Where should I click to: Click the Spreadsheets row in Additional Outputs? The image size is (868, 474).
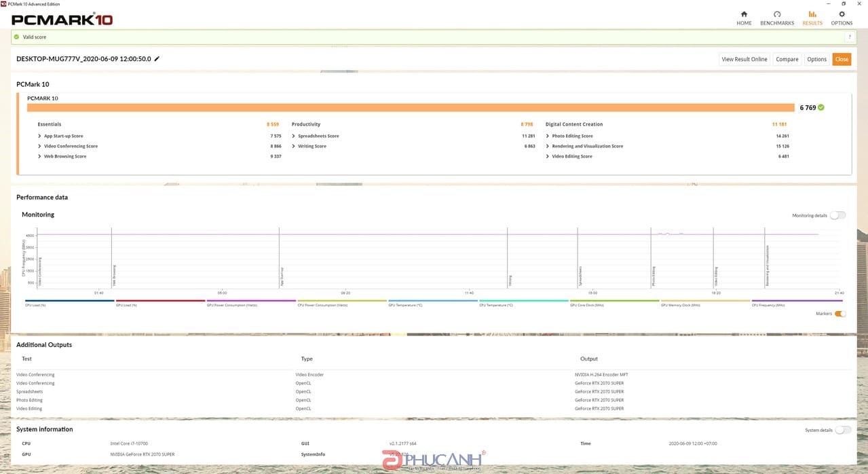(x=434, y=392)
